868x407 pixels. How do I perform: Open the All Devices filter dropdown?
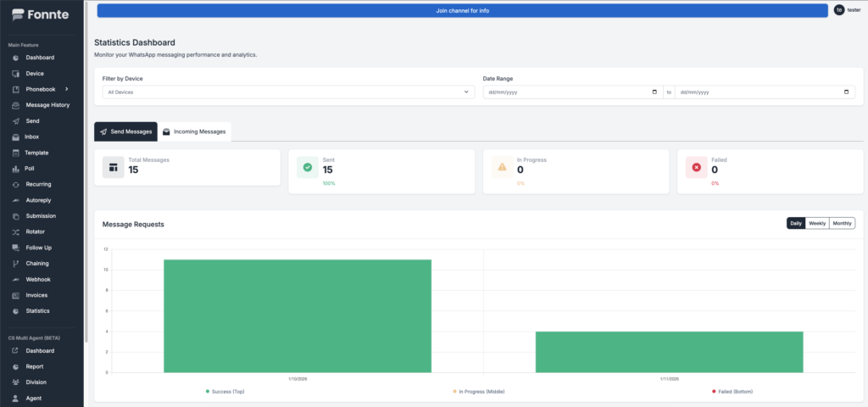[x=288, y=92]
